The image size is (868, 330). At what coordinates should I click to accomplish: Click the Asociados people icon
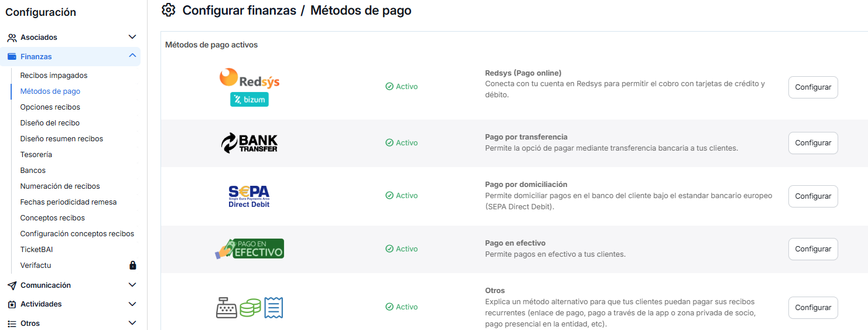coord(12,38)
